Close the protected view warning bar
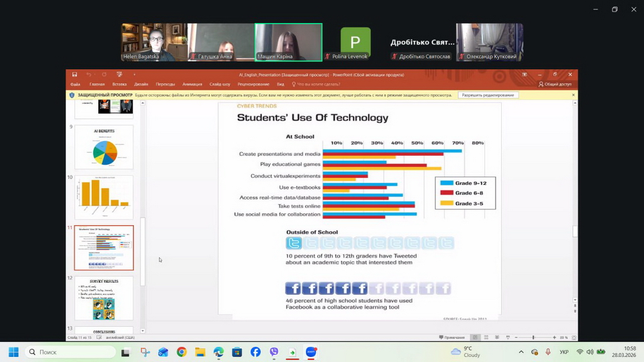The height and width of the screenshot is (362, 644). (573, 95)
